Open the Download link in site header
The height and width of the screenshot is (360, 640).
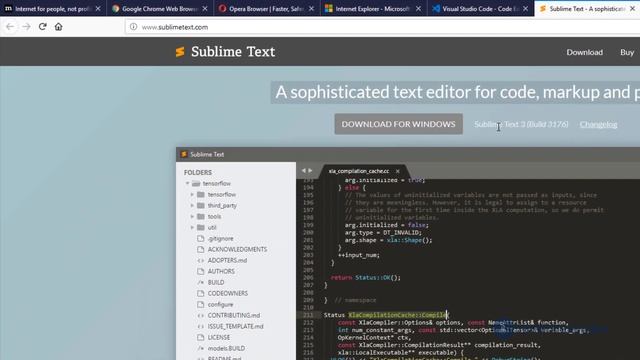(584, 52)
